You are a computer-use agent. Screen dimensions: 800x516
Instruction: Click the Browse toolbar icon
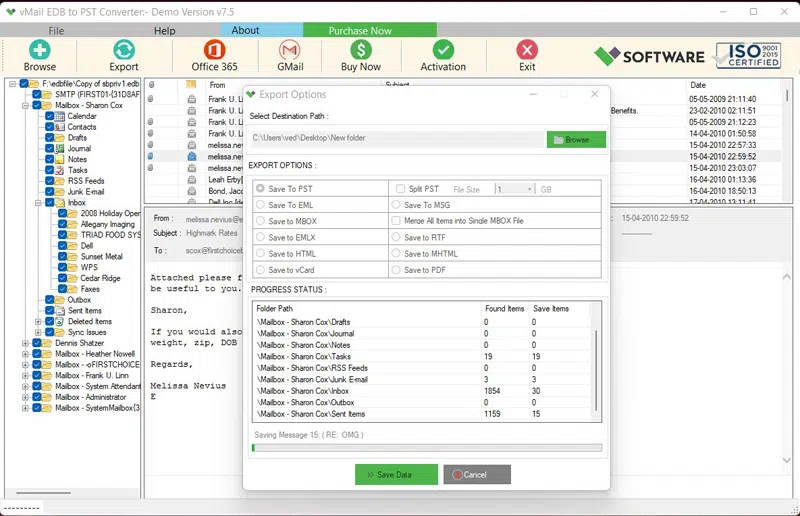[39, 50]
